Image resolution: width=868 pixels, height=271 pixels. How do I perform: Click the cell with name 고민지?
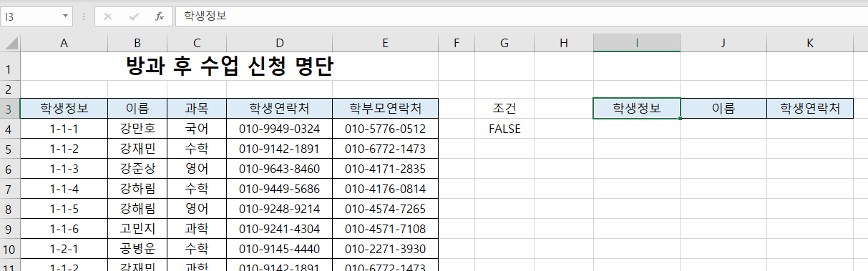(x=137, y=229)
